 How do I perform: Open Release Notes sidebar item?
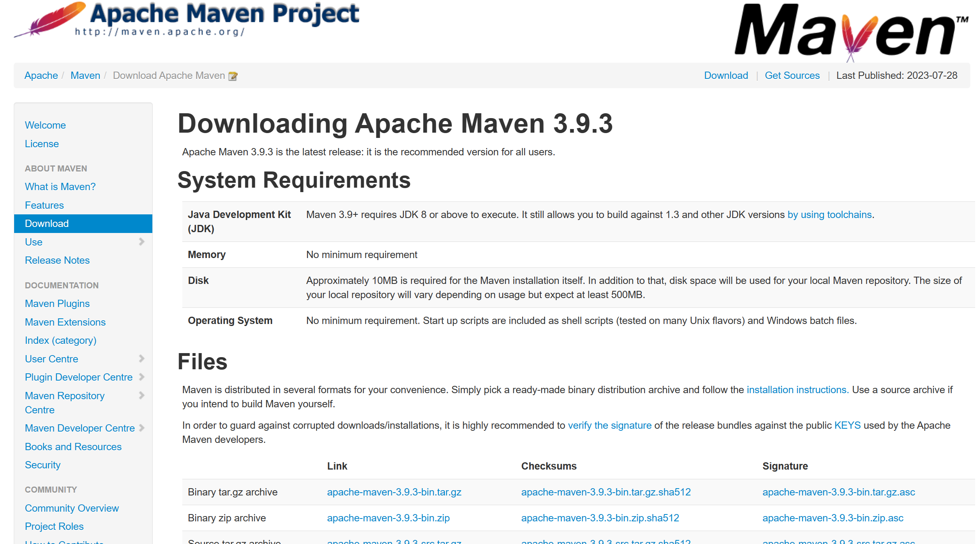pos(57,260)
